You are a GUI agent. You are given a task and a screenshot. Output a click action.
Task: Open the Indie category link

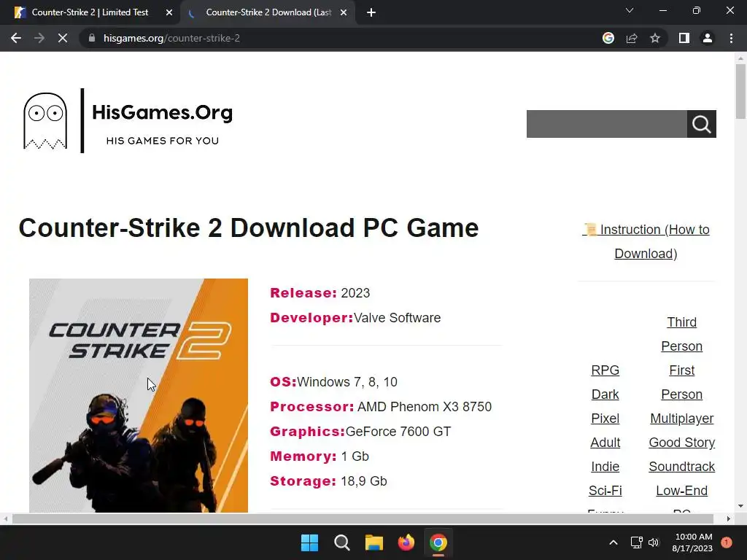tap(605, 467)
